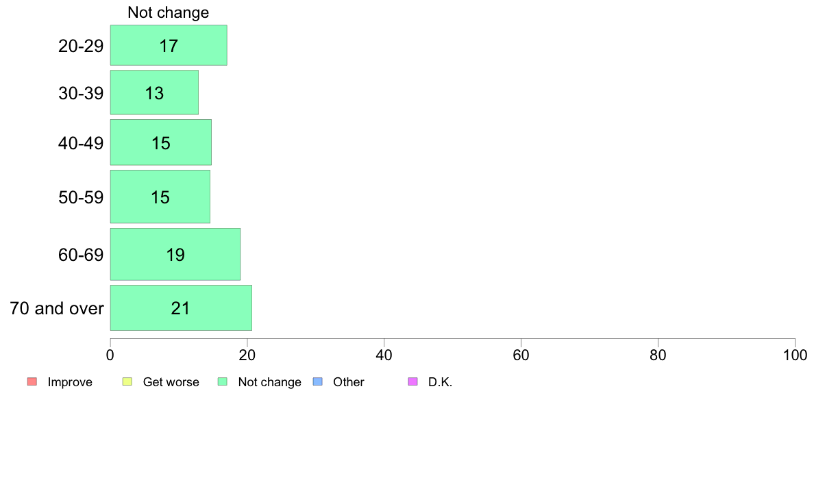
Task: Click the Not change column header
Action: pos(168,12)
